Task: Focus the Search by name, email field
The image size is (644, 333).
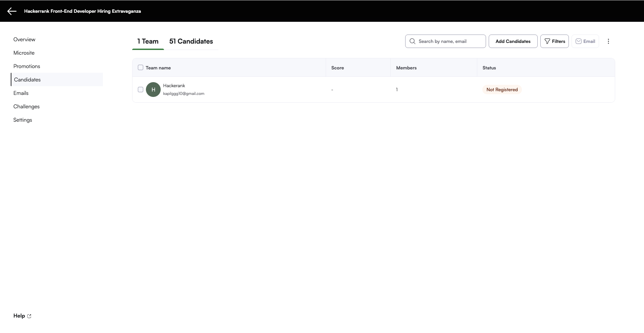Action: tap(445, 41)
